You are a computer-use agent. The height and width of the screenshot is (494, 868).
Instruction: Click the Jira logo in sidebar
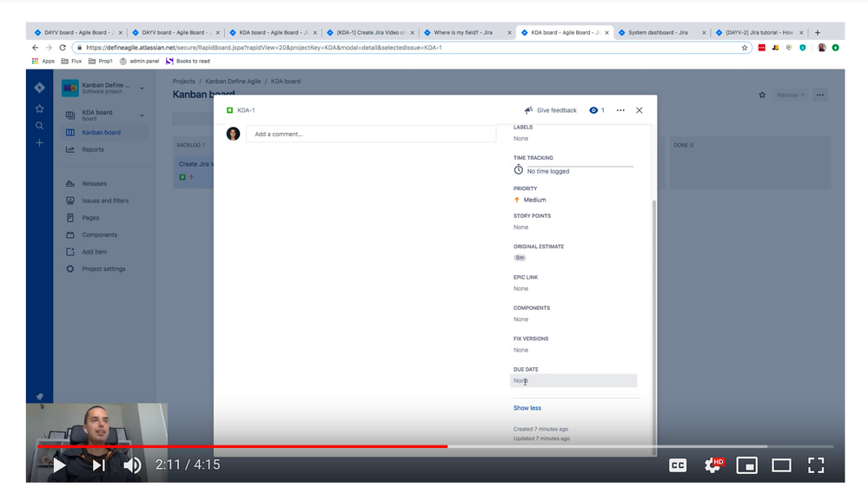[x=39, y=88]
